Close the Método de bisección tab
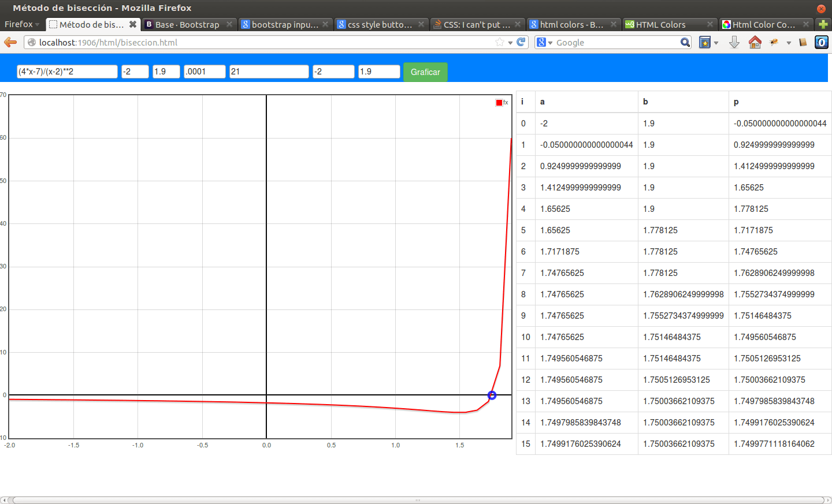The image size is (832, 504). [133, 24]
